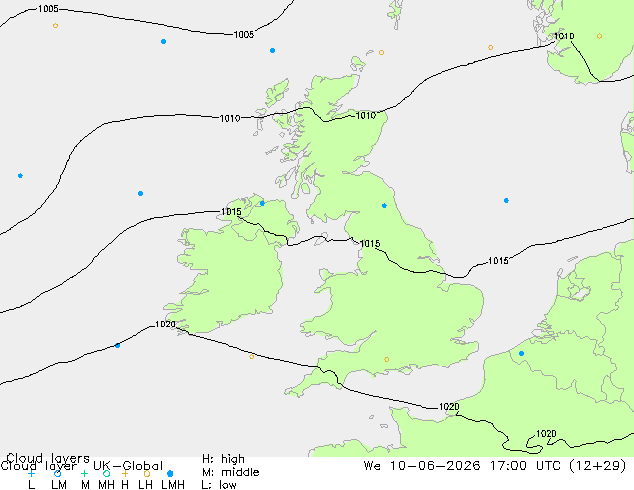
Task: Click the timestamp 'We 10-06-2026 17:00 UTC (12+29)'
Action: [495, 466]
